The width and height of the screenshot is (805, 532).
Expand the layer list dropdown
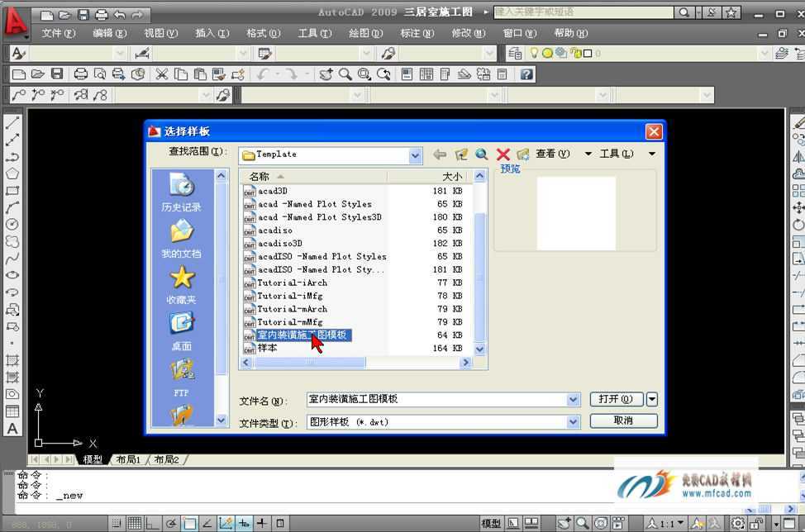(x=764, y=53)
